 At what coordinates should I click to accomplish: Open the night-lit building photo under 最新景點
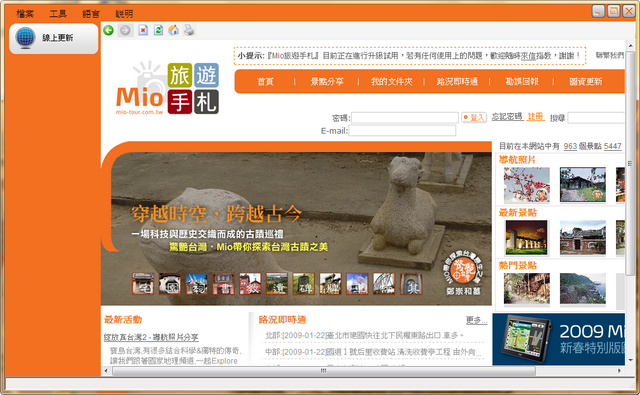526,237
